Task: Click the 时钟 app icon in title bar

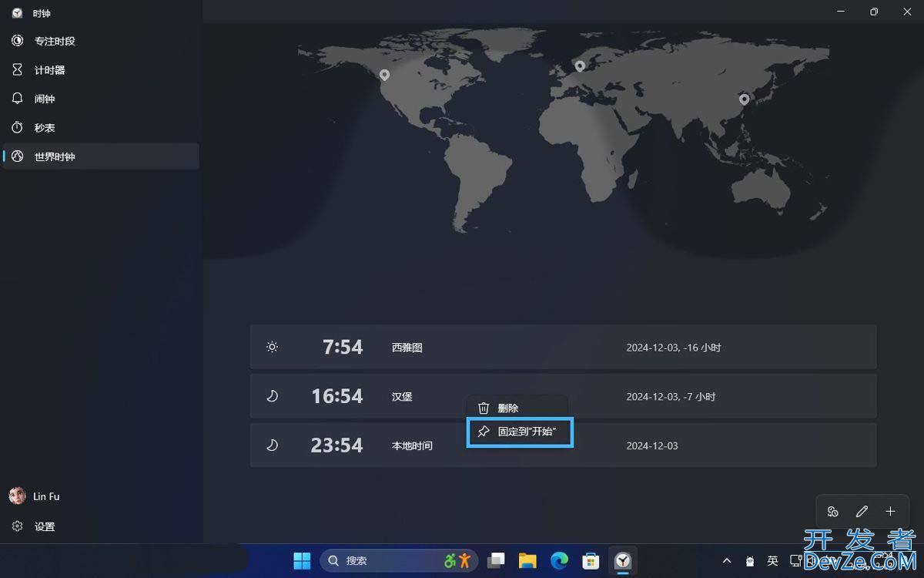Action: [x=17, y=13]
